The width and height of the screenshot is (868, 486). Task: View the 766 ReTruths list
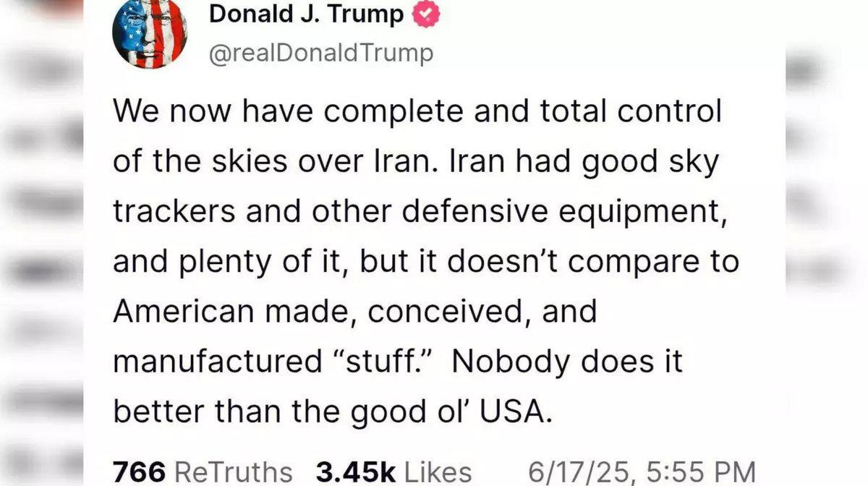(203, 472)
